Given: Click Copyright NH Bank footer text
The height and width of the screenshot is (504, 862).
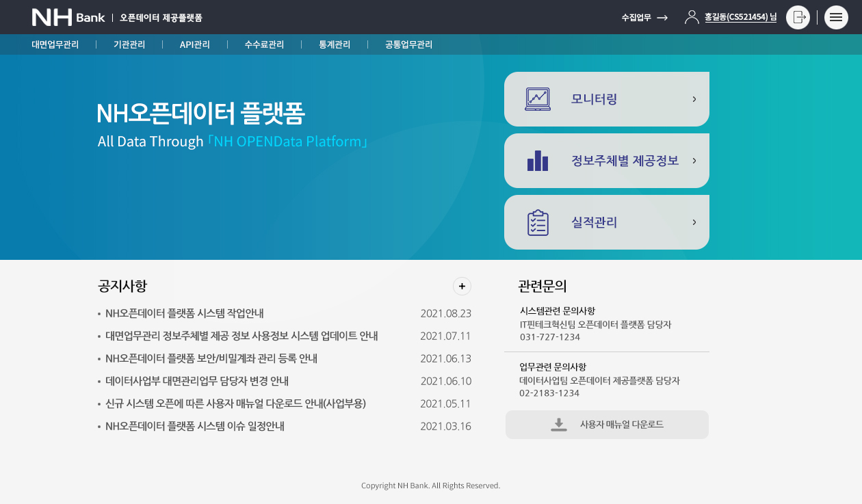Looking at the screenshot, I should [x=431, y=486].
